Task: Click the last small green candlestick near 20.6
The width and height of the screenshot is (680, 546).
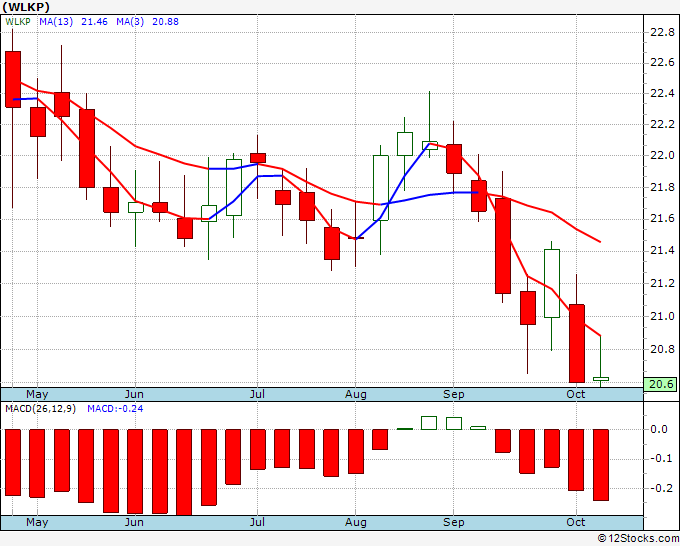Action: tap(601, 379)
